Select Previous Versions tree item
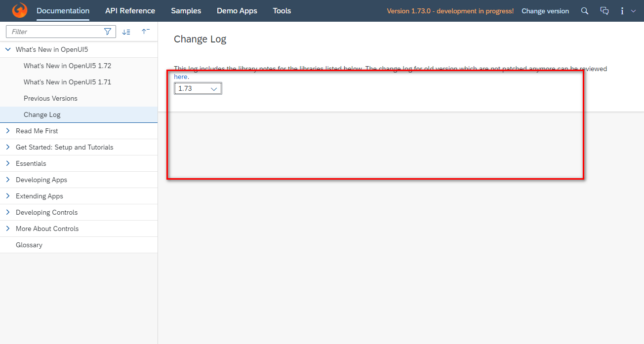 tap(50, 98)
